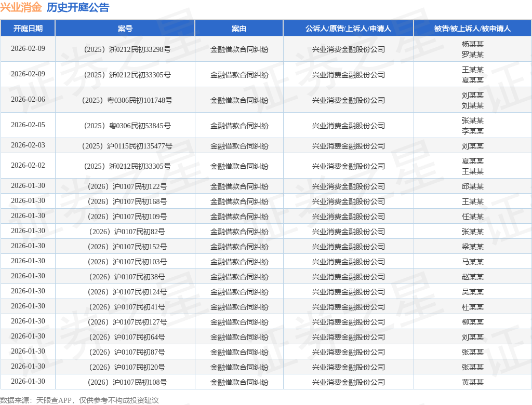This screenshot has width=532, height=405.
Task: Click the 兴业消金 title text
Action: point(21,7)
